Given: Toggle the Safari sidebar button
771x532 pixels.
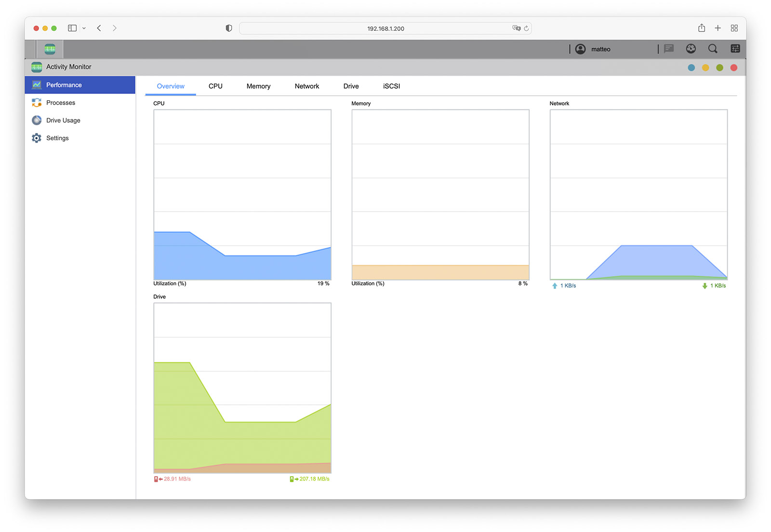Looking at the screenshot, I should click(x=72, y=28).
